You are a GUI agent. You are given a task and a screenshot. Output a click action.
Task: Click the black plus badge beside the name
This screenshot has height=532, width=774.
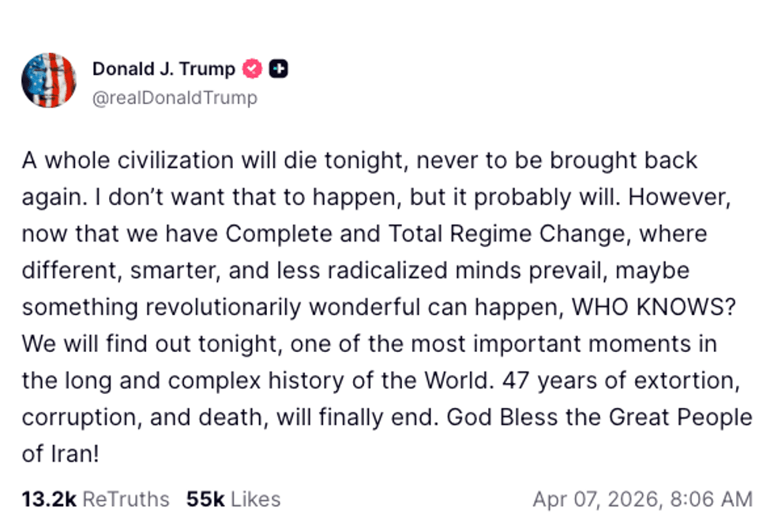click(278, 69)
